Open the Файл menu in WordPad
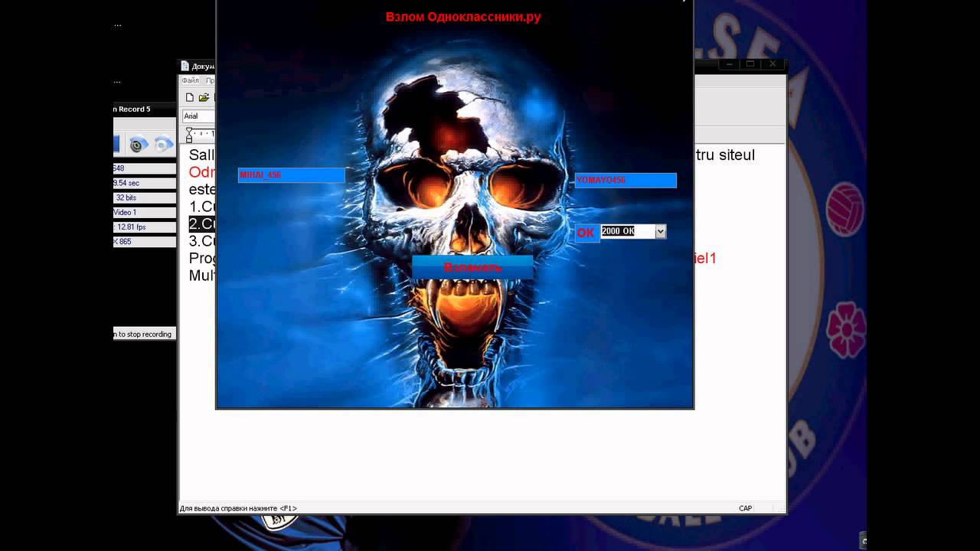Viewport: 980px width, 551px height. tap(190, 80)
